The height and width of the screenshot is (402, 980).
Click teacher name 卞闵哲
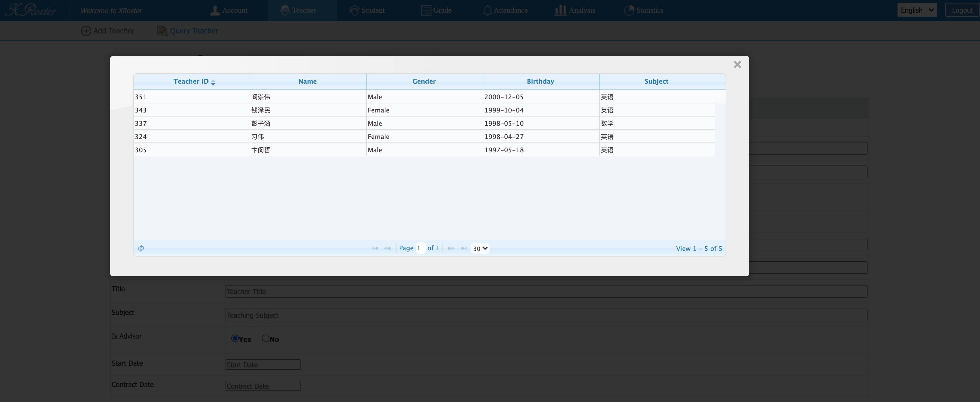click(261, 150)
